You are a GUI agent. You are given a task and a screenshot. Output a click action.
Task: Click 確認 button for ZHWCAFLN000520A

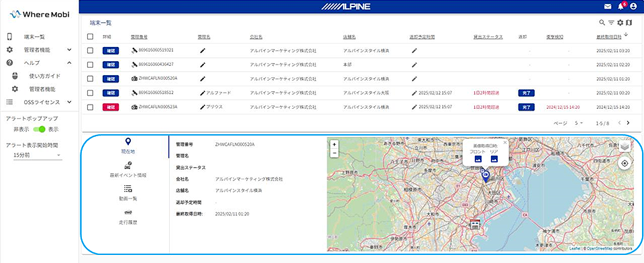pyautogui.click(x=111, y=78)
